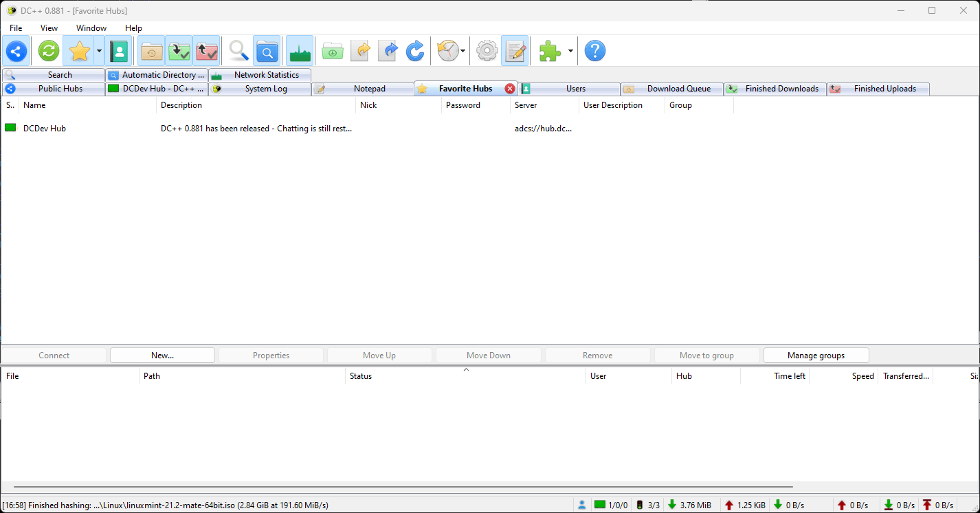Viewport: 980px width, 513px height.
Task: Switch to the Search tab
Action: point(54,75)
